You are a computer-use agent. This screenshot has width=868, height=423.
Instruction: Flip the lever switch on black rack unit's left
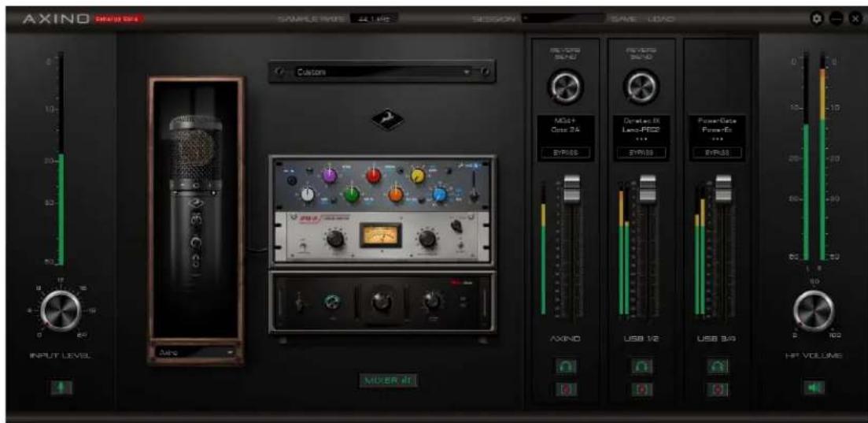click(301, 303)
